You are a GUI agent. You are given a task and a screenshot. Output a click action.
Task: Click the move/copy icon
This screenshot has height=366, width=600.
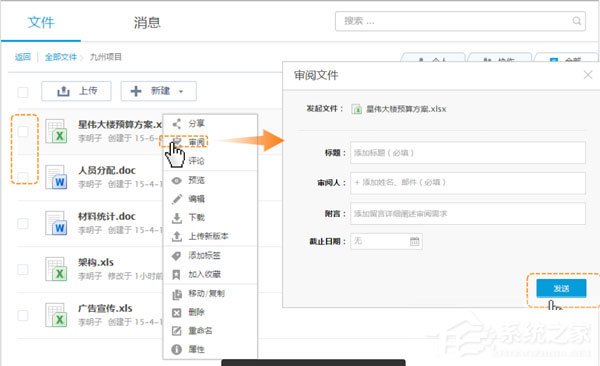tap(176, 294)
